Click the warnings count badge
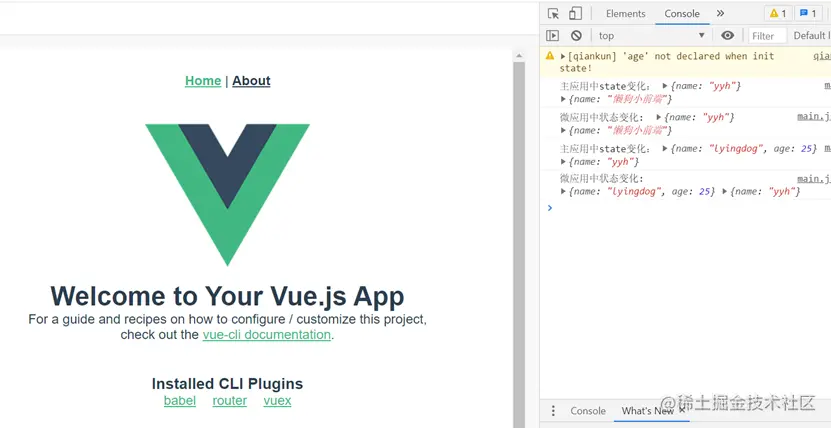This screenshot has height=428, width=831. 778,14
